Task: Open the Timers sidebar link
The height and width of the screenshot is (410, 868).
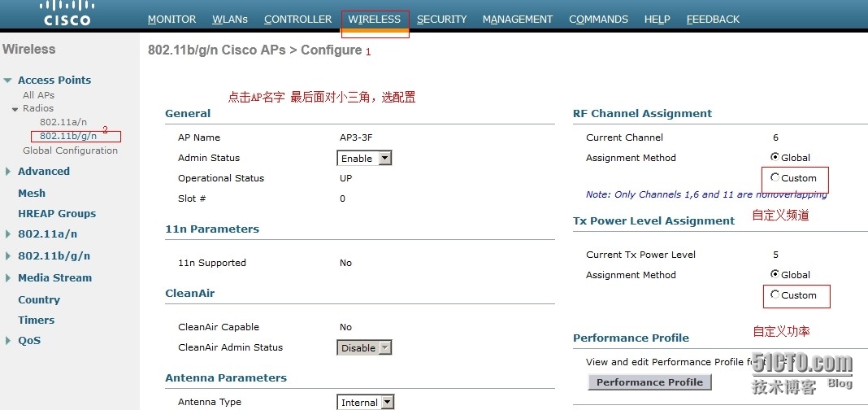Action: [36, 321]
